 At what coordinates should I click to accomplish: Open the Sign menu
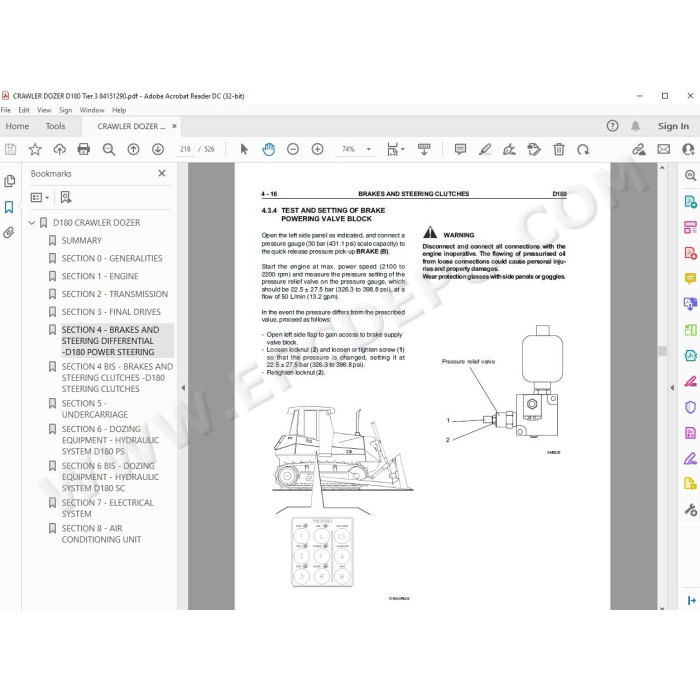click(65, 110)
